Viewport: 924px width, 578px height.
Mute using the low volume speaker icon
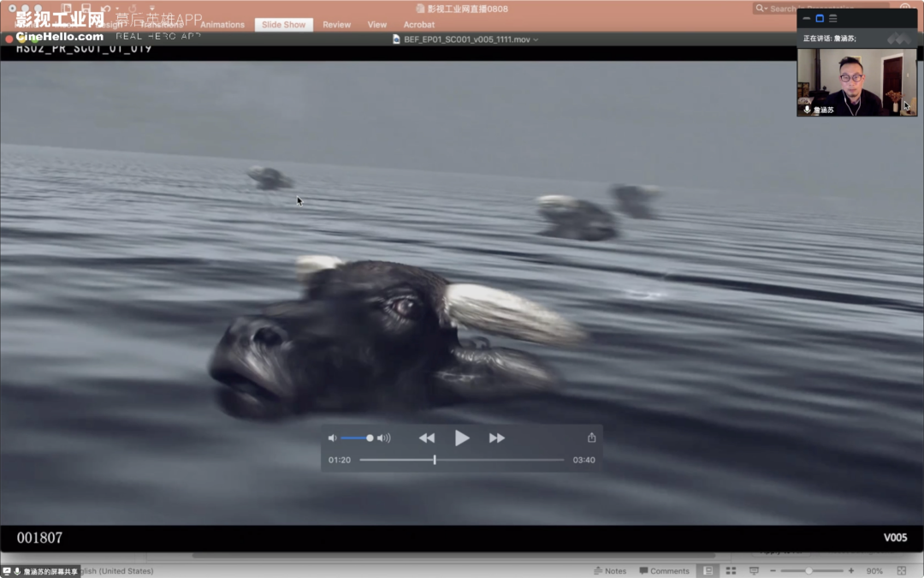(332, 438)
